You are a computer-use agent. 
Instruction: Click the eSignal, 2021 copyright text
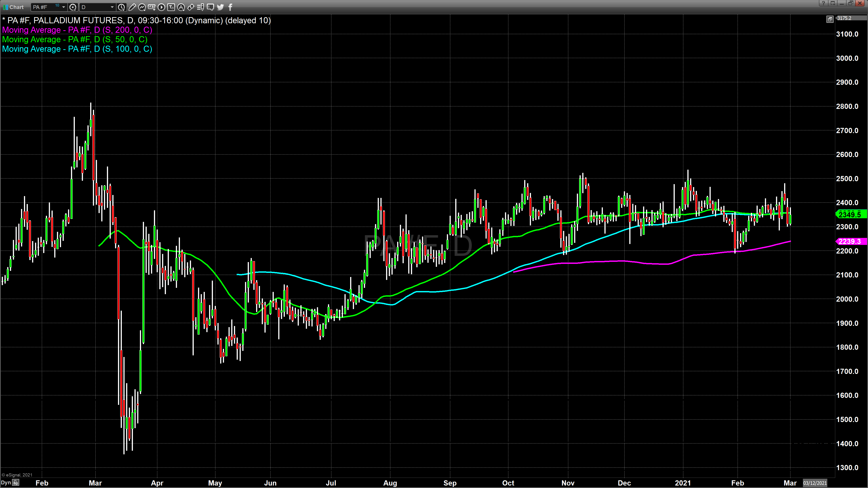pos(17,475)
